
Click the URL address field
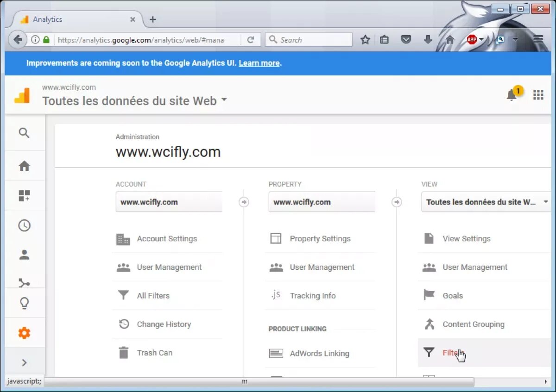point(146,40)
